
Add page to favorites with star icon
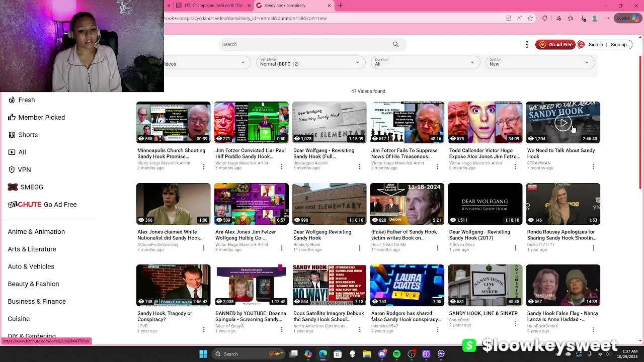tap(530, 18)
